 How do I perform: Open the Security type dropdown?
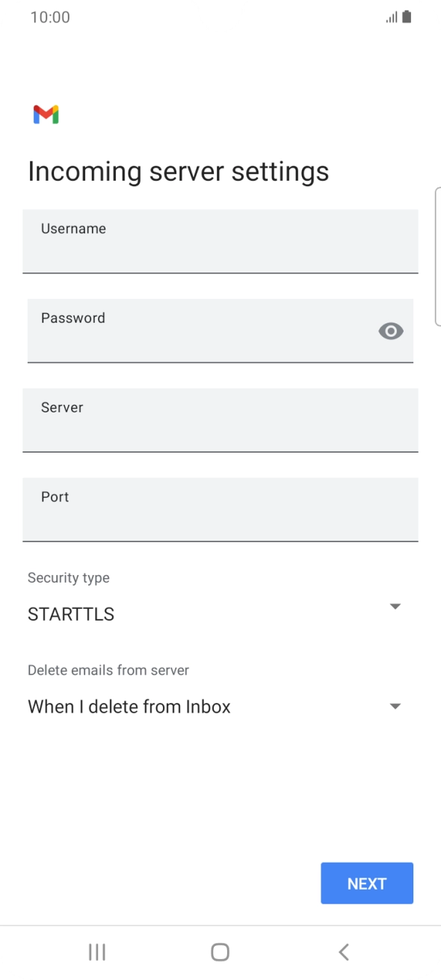220,606
